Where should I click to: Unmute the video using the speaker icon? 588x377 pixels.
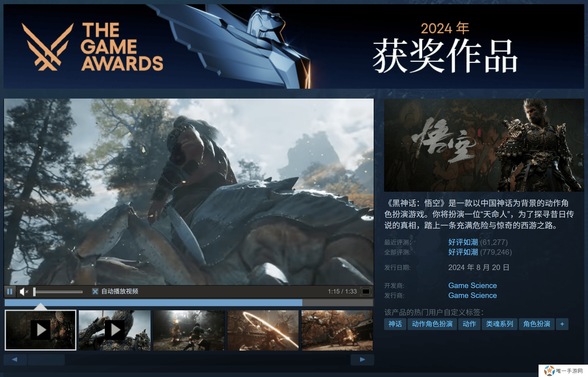(x=24, y=292)
